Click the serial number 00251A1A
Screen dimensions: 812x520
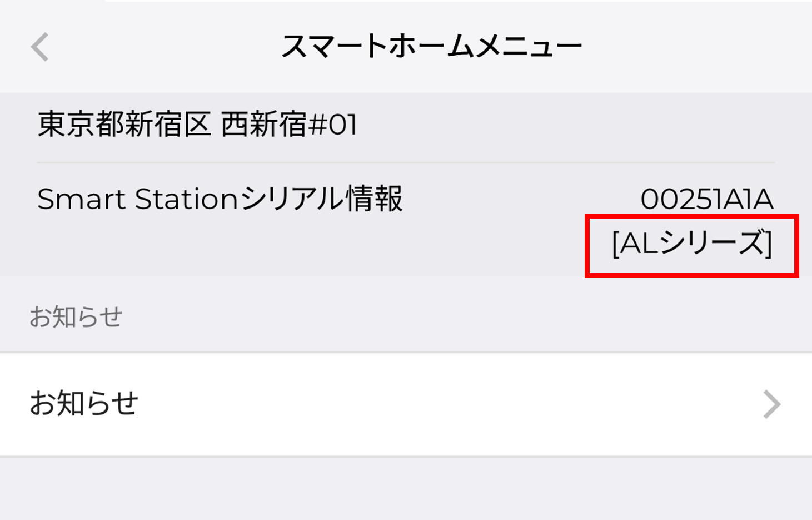pyautogui.click(x=706, y=199)
